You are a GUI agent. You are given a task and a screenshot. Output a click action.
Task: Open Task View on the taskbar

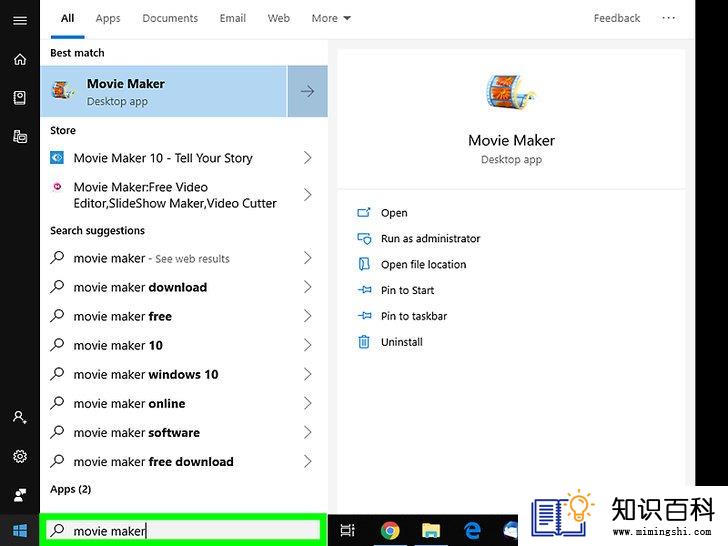click(347, 530)
